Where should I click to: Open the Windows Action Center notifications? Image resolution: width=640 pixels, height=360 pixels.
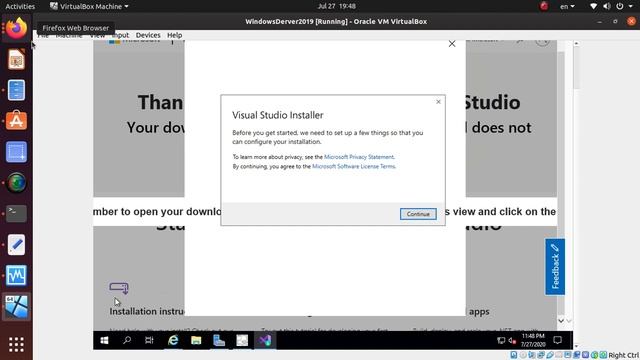click(x=558, y=340)
